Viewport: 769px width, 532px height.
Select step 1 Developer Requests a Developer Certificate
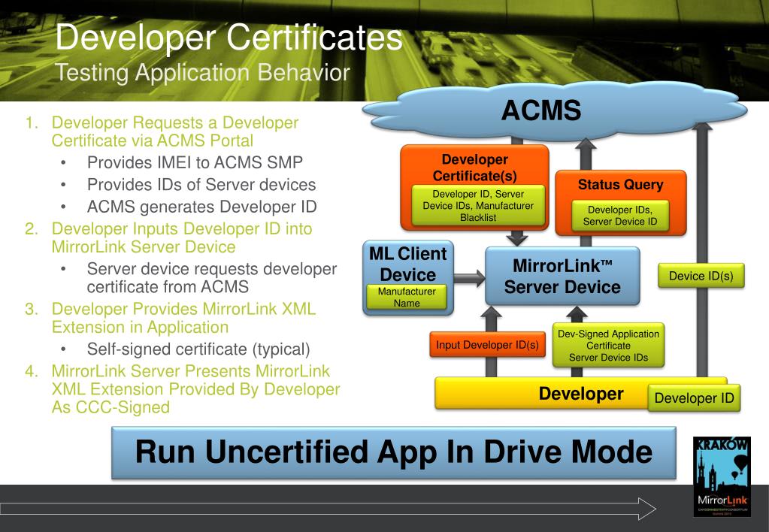pyautogui.click(x=174, y=131)
